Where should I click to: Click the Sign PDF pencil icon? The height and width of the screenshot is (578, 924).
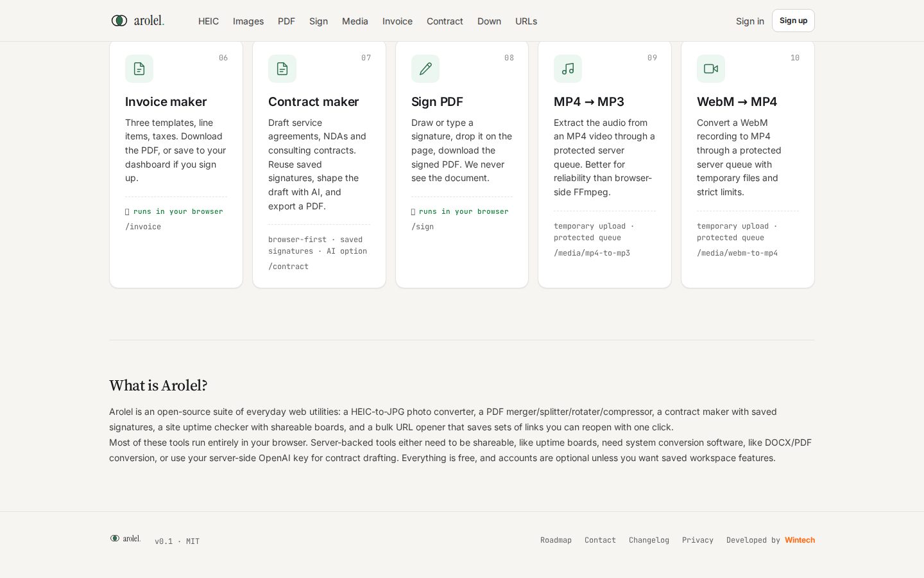[425, 69]
